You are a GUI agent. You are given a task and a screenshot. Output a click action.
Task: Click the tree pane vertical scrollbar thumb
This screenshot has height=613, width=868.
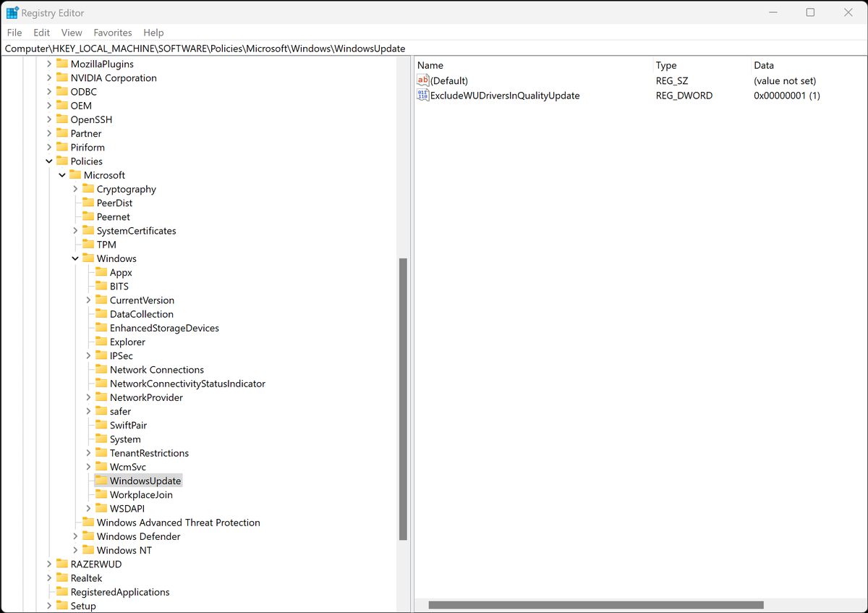(403, 399)
